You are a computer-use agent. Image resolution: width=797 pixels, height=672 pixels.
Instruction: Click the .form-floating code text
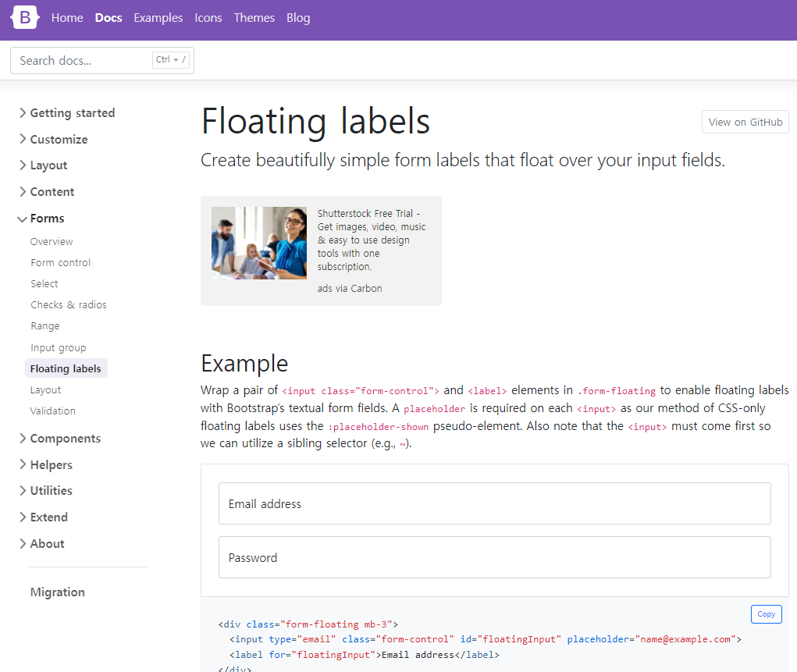(x=617, y=391)
